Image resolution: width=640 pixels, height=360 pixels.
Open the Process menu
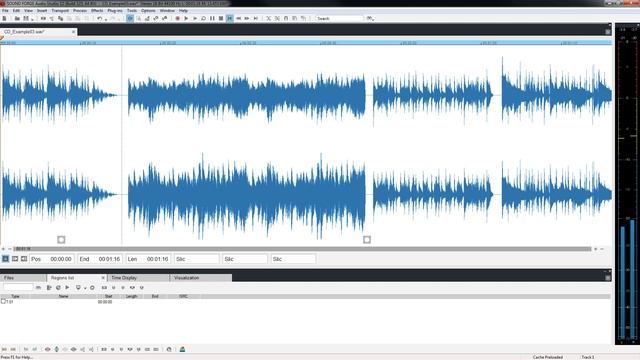(80, 11)
